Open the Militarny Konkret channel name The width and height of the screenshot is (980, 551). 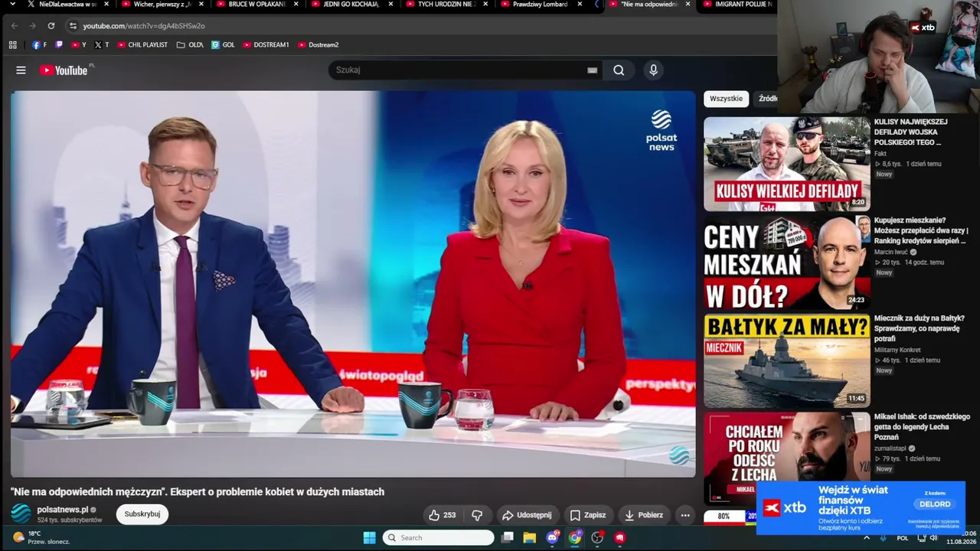point(897,350)
